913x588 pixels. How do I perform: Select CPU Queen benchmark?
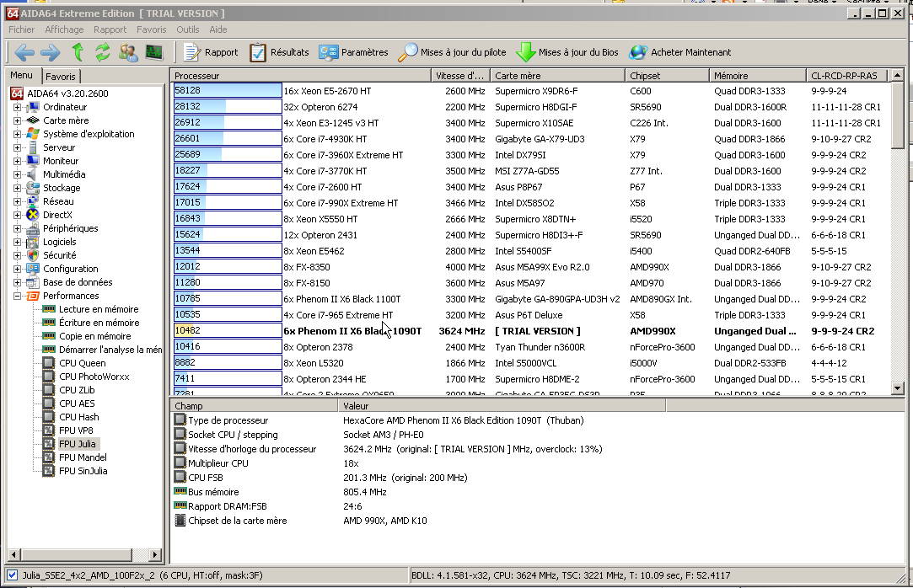tap(82, 363)
